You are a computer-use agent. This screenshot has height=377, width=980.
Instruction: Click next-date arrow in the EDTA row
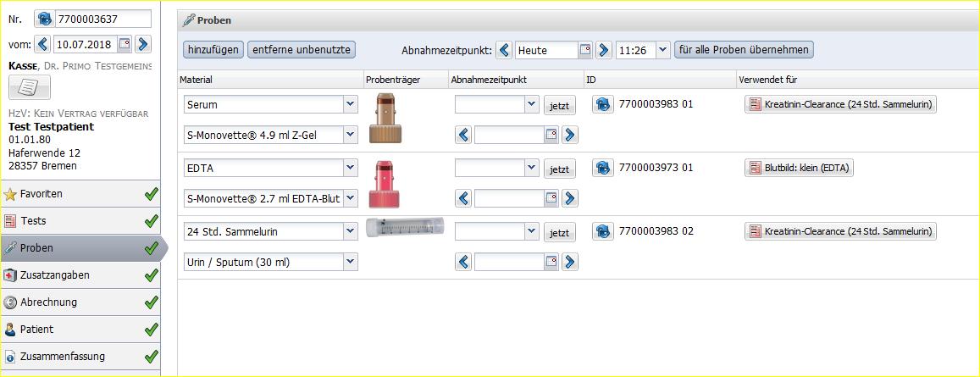click(569, 198)
